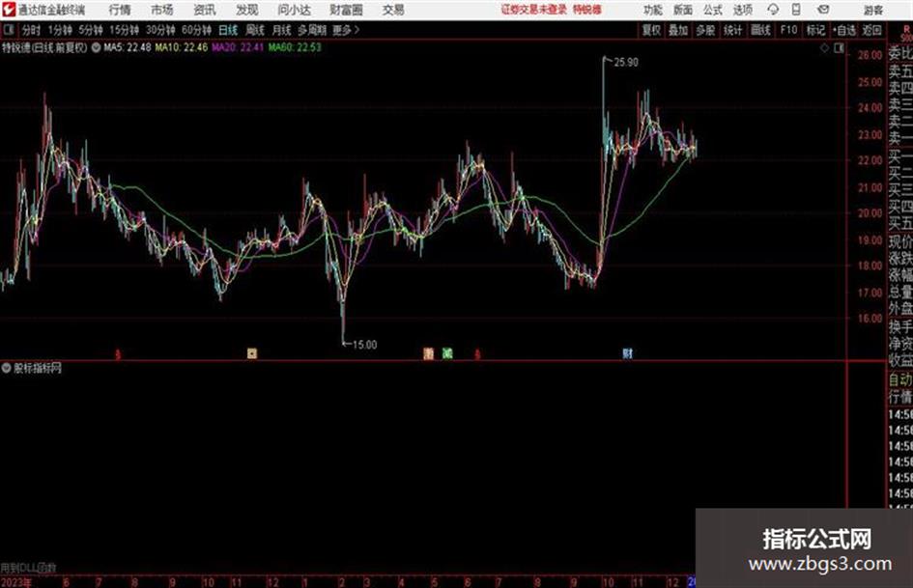The height and width of the screenshot is (588, 913).
Task: Click the 26.00 price axis label
Action: [x=870, y=55]
